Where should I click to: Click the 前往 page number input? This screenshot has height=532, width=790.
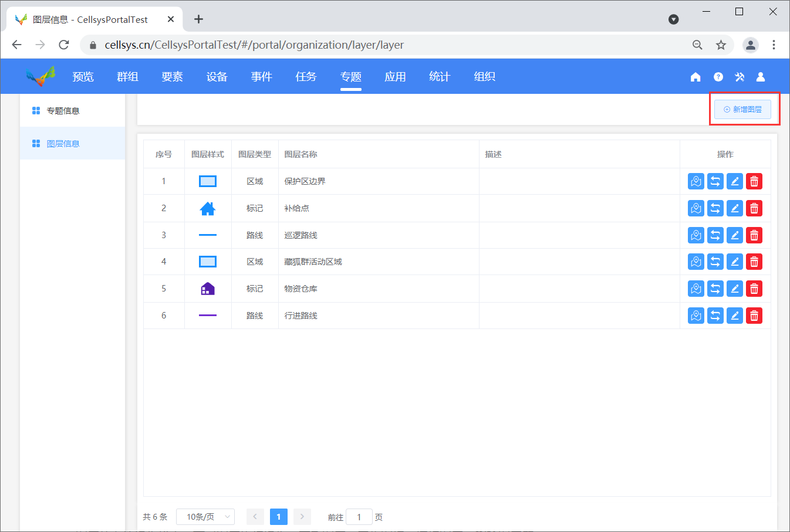point(359,517)
